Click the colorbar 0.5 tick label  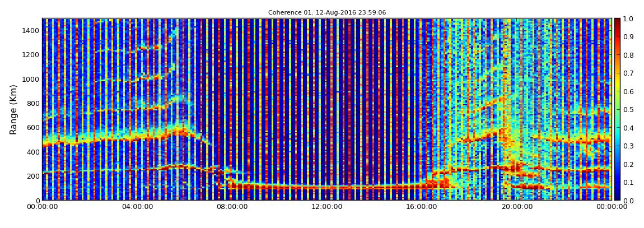click(628, 110)
